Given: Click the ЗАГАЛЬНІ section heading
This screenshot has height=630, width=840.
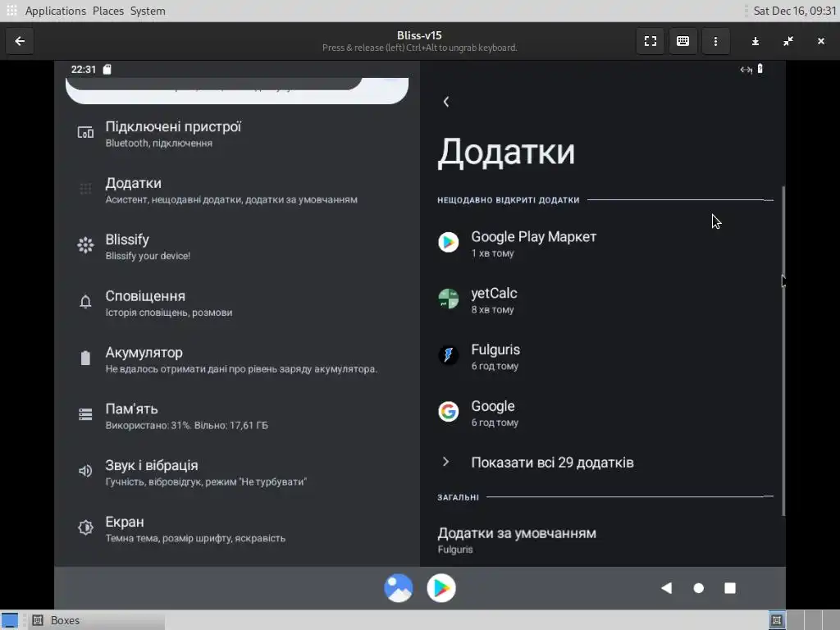Looking at the screenshot, I should (x=458, y=497).
